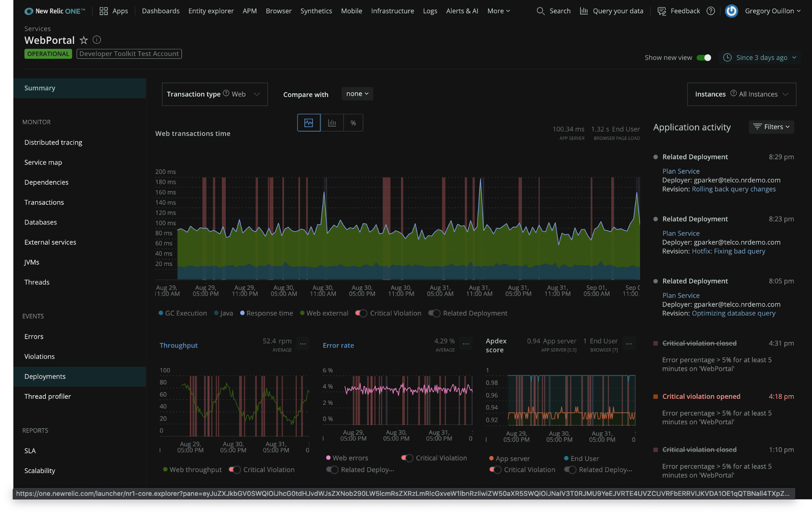Open Alerts & AI in top navigation
The image size is (812, 515).
(x=462, y=11)
